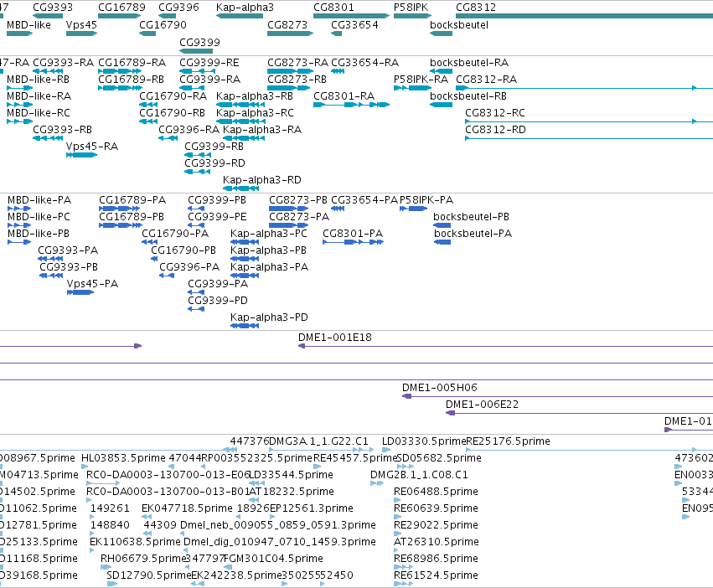Select protein CG33654-PA

pyautogui.click(x=364, y=199)
